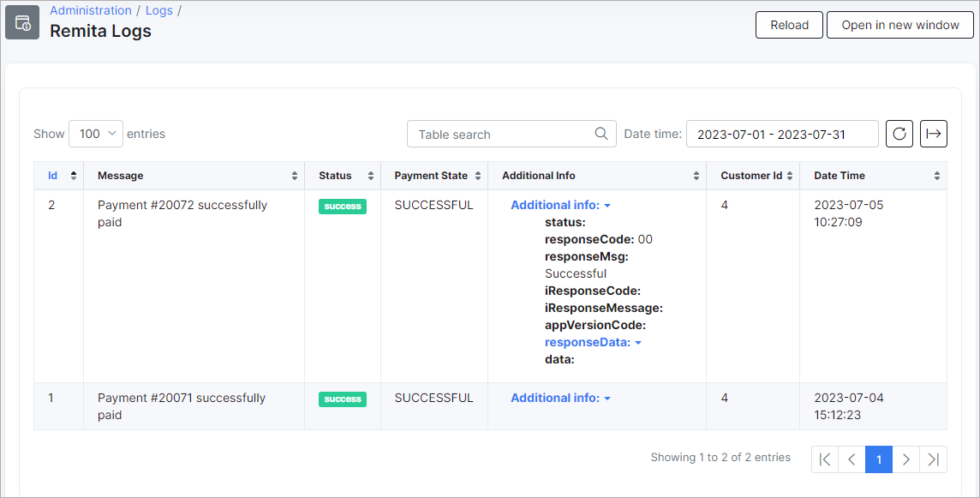Go to next page arrow
Image resolution: width=980 pixels, height=498 pixels.
point(905,459)
